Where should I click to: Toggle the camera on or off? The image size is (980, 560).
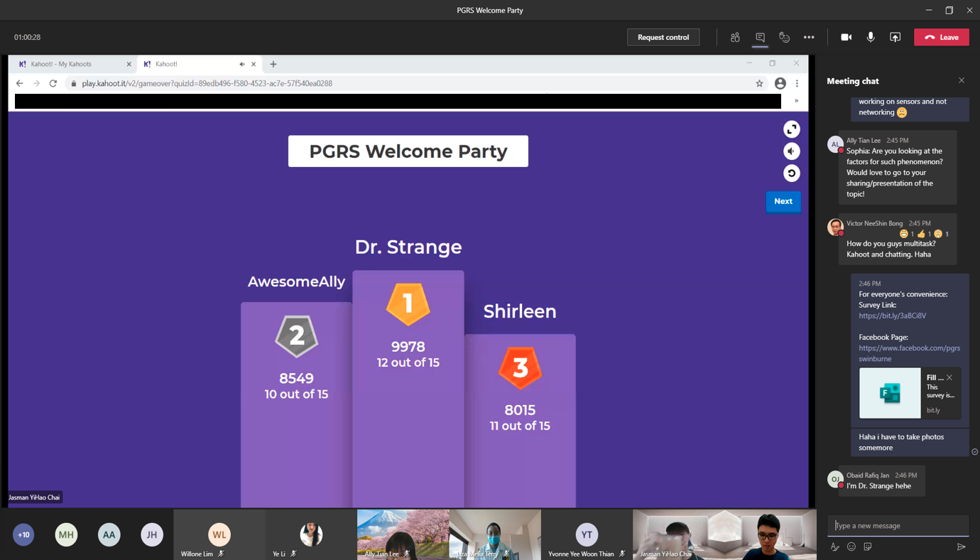tap(846, 37)
